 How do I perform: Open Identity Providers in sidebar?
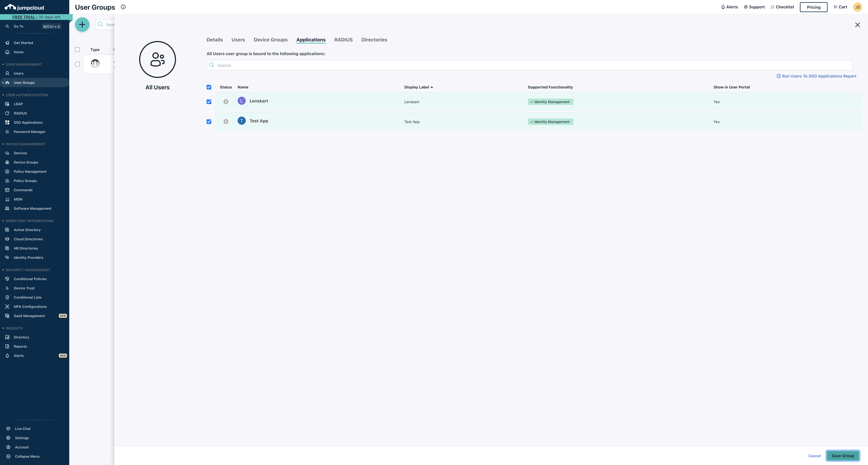point(29,257)
